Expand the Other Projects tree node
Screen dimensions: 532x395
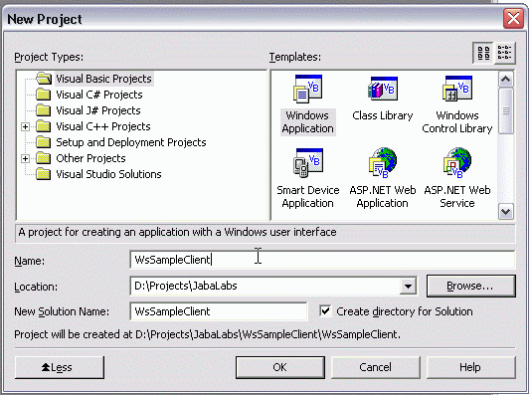tap(25, 158)
